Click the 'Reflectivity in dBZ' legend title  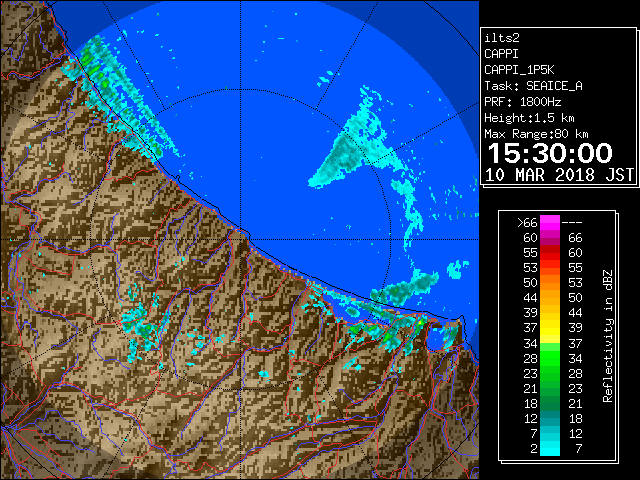click(x=608, y=336)
